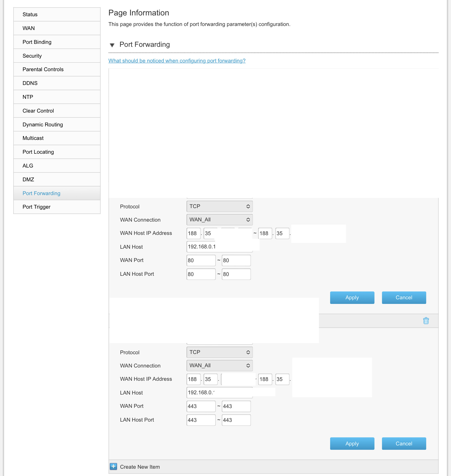Select Security in the sidebar

[32, 56]
